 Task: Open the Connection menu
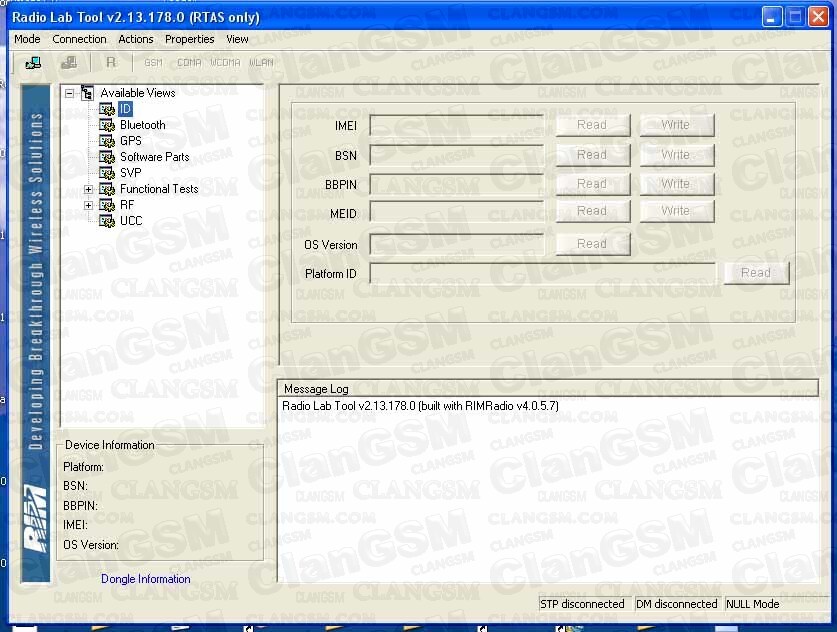click(x=79, y=39)
